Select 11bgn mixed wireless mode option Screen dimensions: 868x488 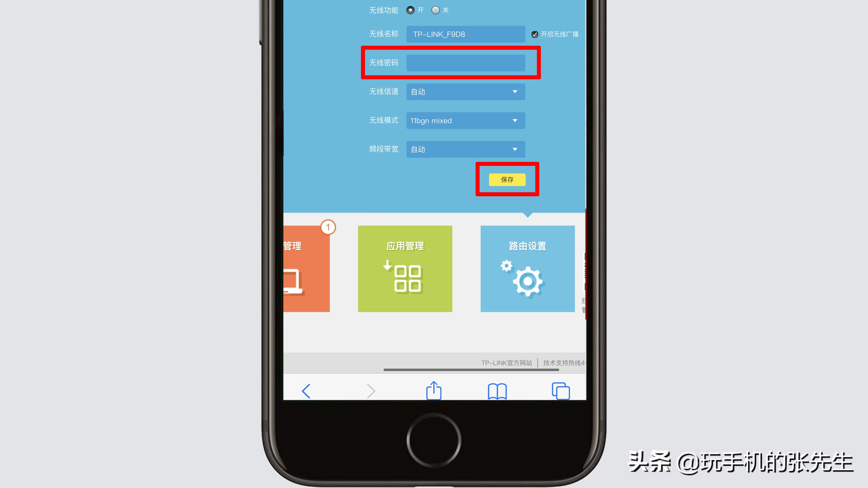pyautogui.click(x=465, y=120)
